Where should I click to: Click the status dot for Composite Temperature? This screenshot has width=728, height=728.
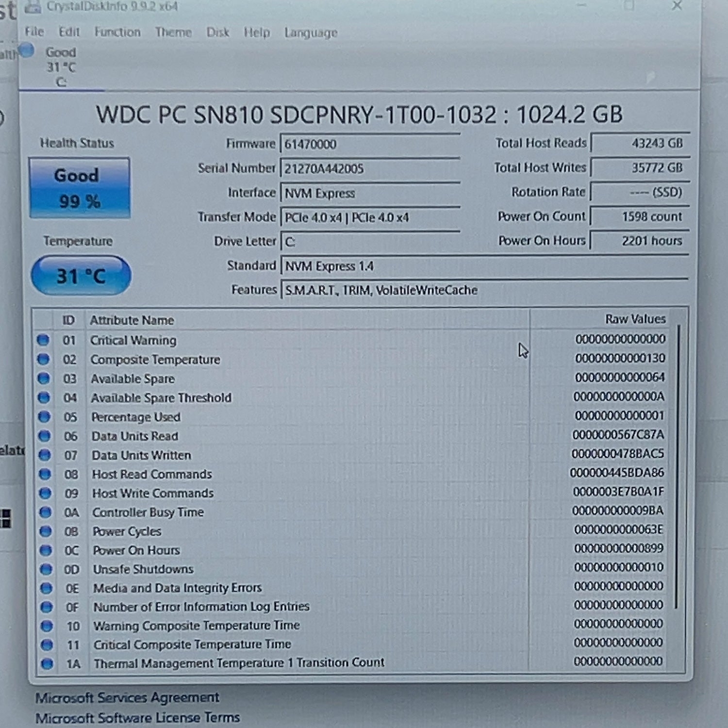43,359
